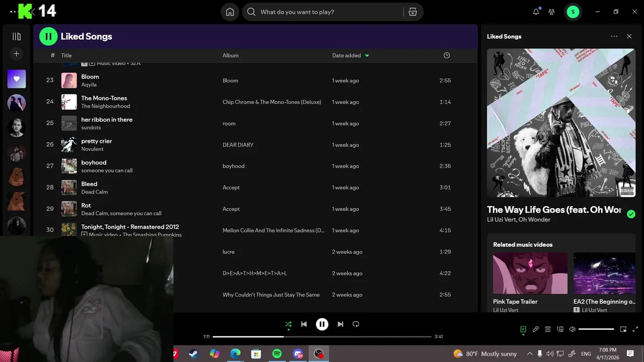Sort by the # column header
This screenshot has width=644, height=362.
(x=52, y=55)
